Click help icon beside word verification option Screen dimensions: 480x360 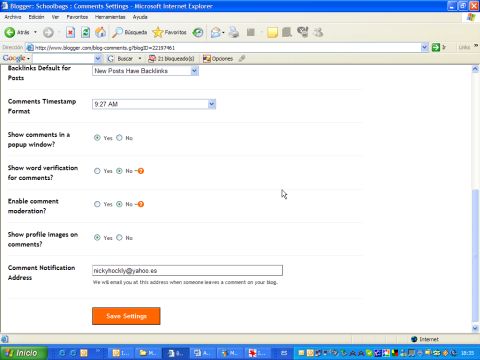click(x=141, y=171)
